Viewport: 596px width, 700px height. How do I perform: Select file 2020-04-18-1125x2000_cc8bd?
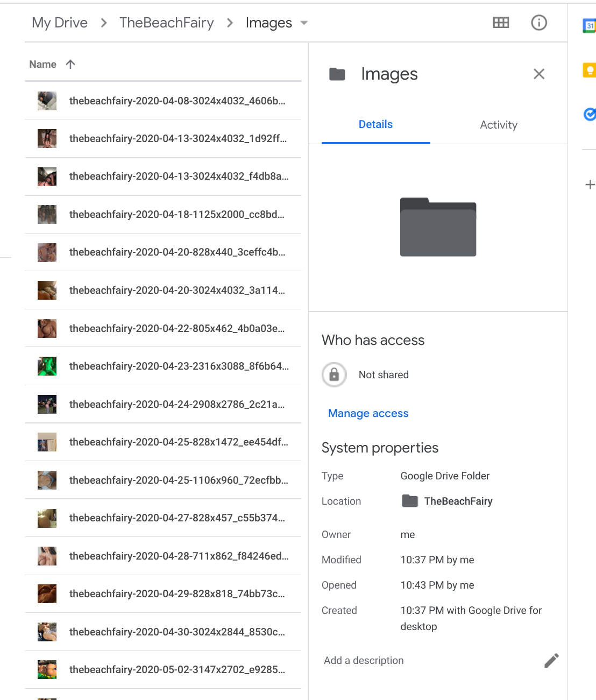click(163, 214)
